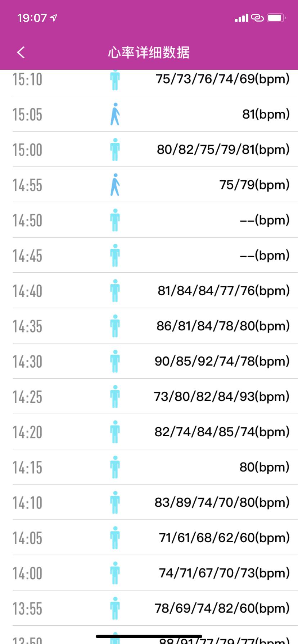Tap the back arrow in header

pos(21,52)
